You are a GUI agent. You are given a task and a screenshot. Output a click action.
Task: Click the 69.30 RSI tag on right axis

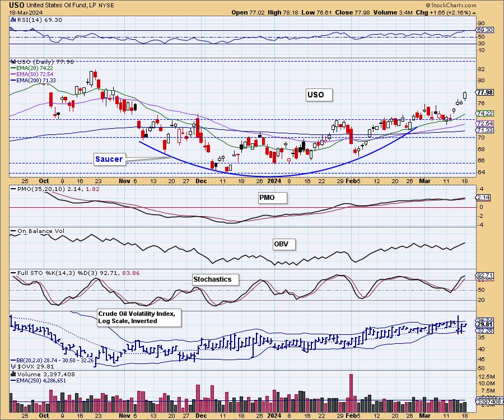point(485,30)
